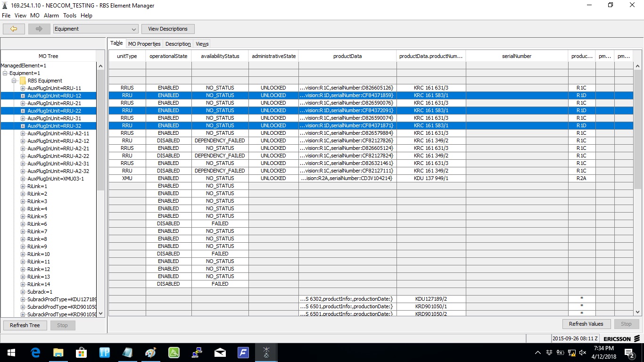Select AuxPlugInUnit=RRU-A2-22 in the tree
The image size is (644, 362).
58,156
